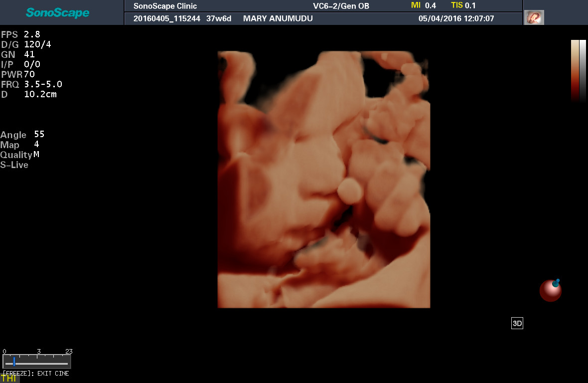The width and height of the screenshot is (588, 383).
Task: Click the color map gradient bar
Action: click(x=575, y=70)
